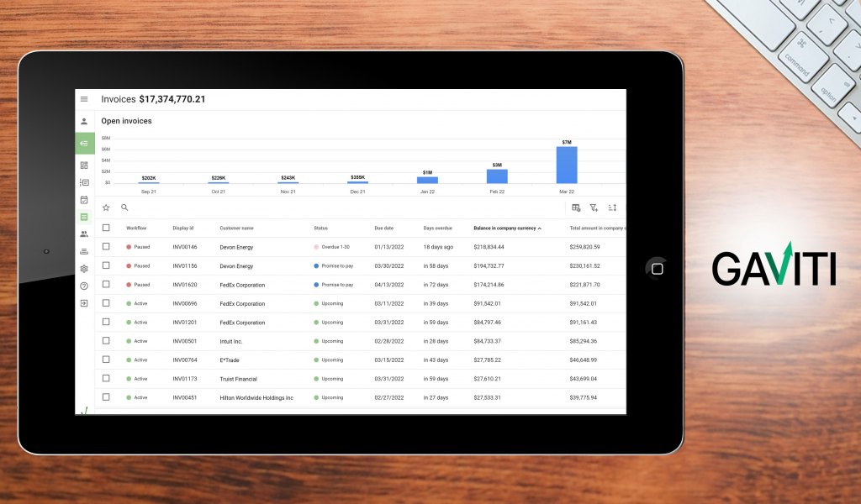Click the user profile sidebar icon
Image resolution: width=861 pixels, height=504 pixels.
(84, 121)
